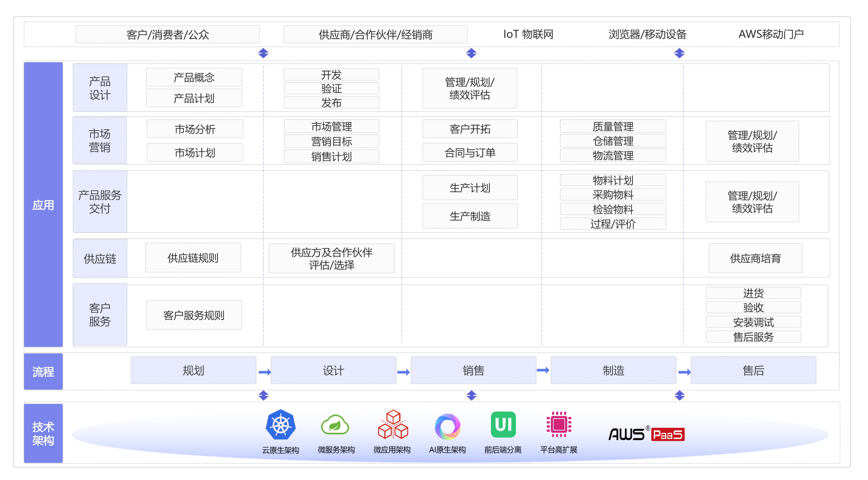Click the 制造 process step
The width and height of the screenshot is (868, 480).
pyautogui.click(x=613, y=370)
